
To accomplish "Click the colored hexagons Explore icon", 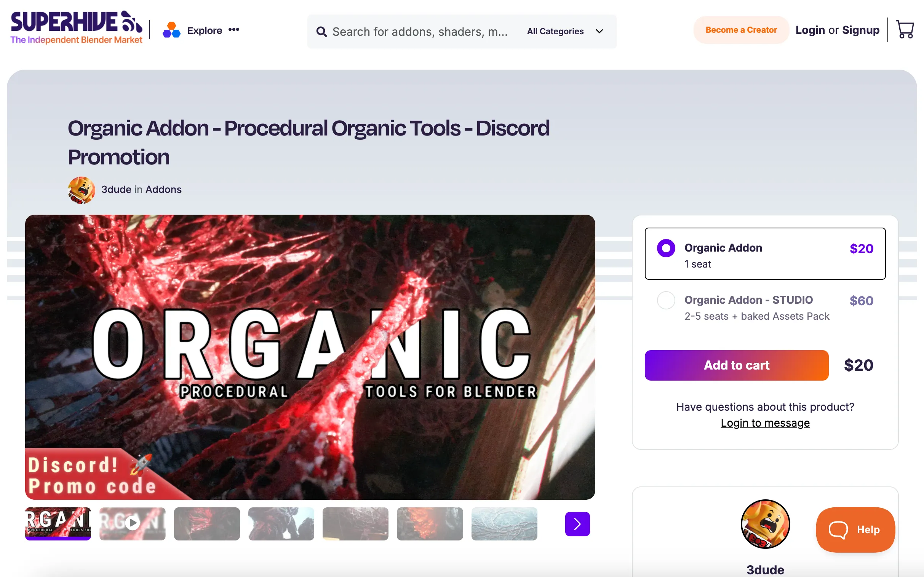I will point(171,30).
